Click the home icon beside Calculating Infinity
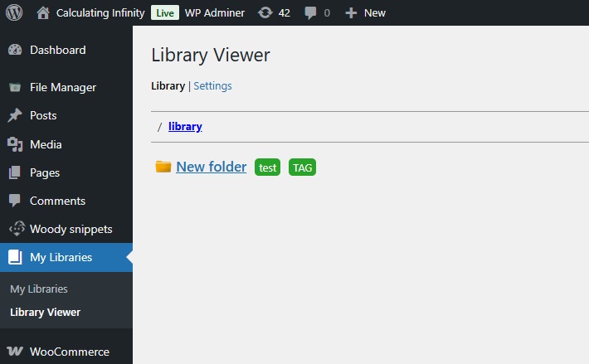Image resolution: width=589 pixels, height=364 pixels. (43, 12)
